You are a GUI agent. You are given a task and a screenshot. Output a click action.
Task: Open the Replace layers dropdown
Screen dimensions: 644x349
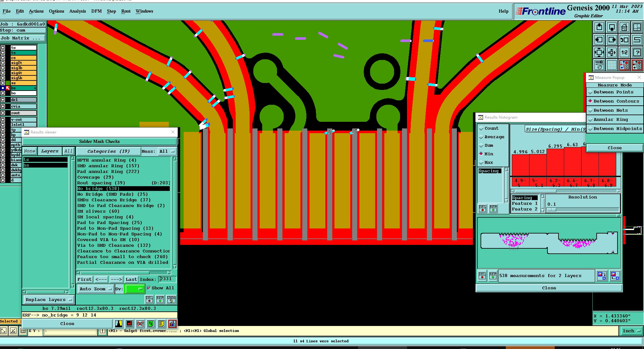click(x=48, y=299)
